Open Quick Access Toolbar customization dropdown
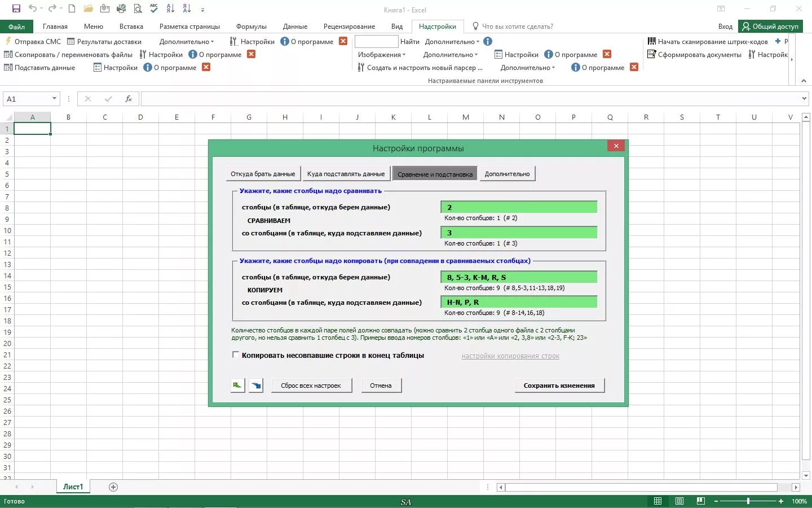Viewport: 812px width, 508px height. (x=202, y=9)
